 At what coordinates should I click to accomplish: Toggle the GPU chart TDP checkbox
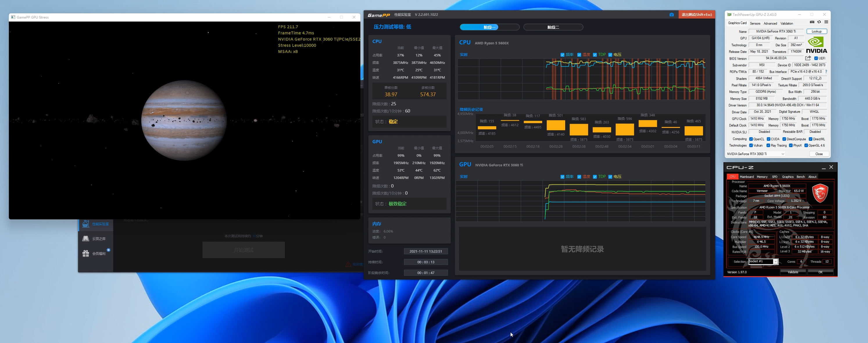pos(595,176)
